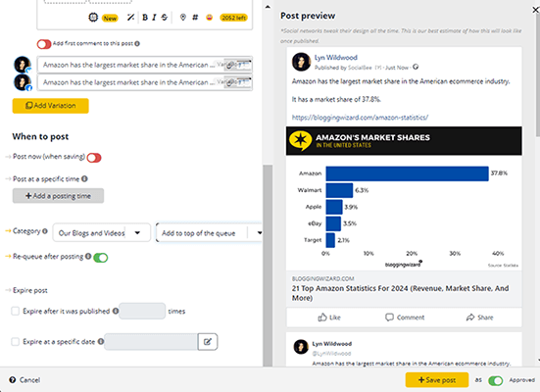
Task: Open the date picker edit icon for expiry date
Action: pyautogui.click(x=208, y=342)
